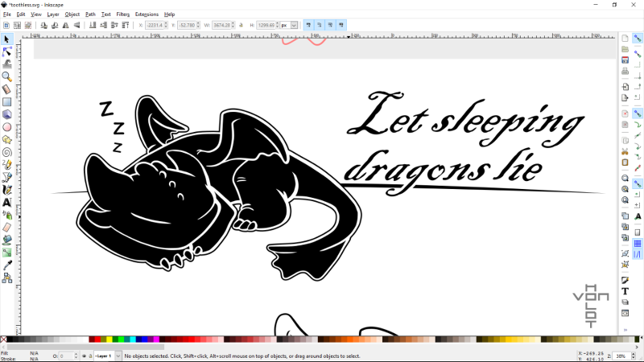Select the Star polygon tool
Viewport: 644px width, 362px height.
pyautogui.click(x=6, y=140)
